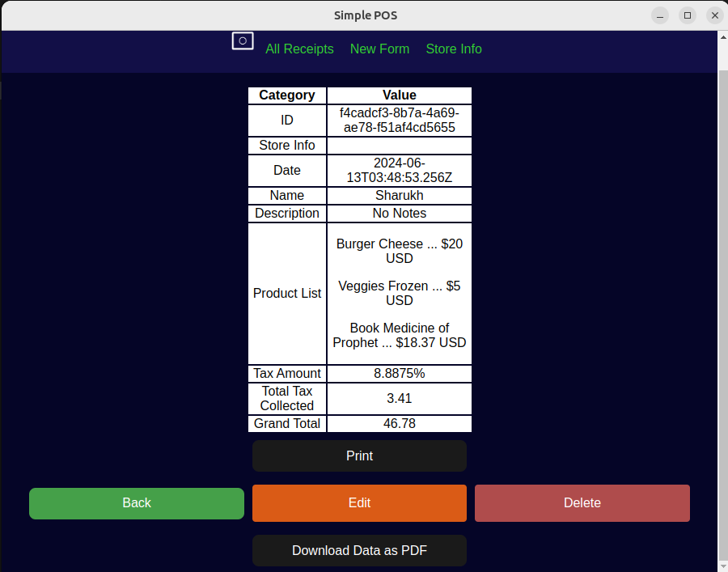This screenshot has height=572, width=728.
Task: Click the Description cell showing No Notes
Action: [399, 213]
